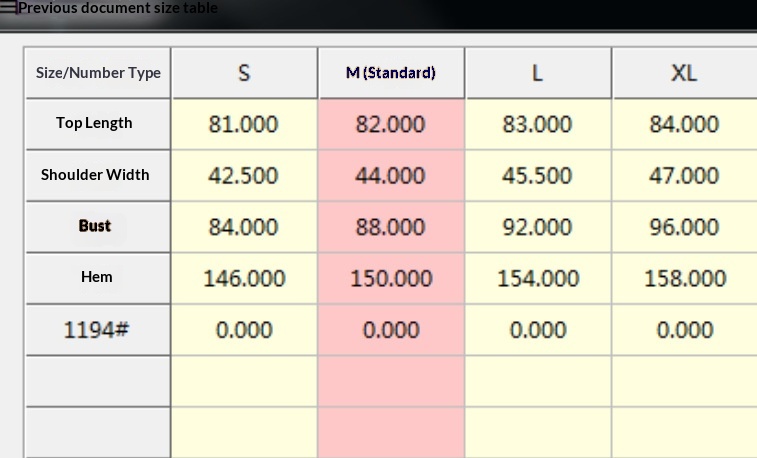
Task: Edit Shoulder Width value 44.000 for M
Action: (391, 176)
